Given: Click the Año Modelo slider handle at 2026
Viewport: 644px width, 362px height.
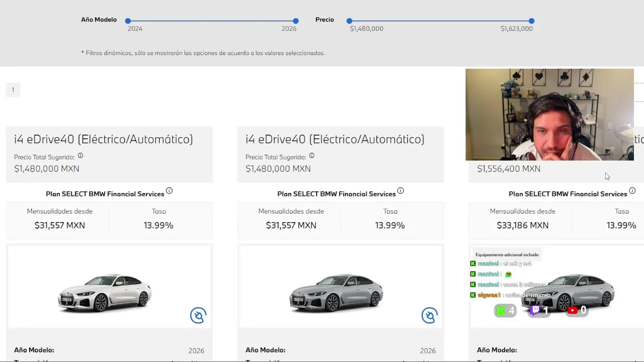Looking at the screenshot, I should coord(296,21).
